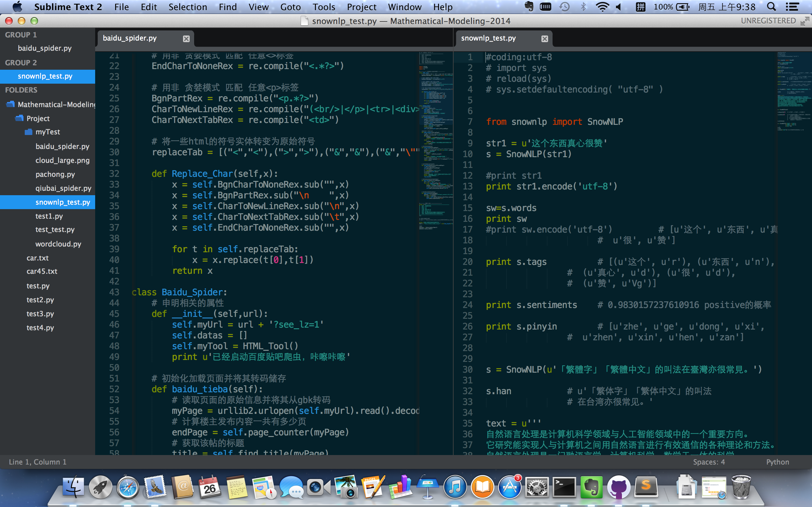Open Terminal from the Dock

coord(564,487)
